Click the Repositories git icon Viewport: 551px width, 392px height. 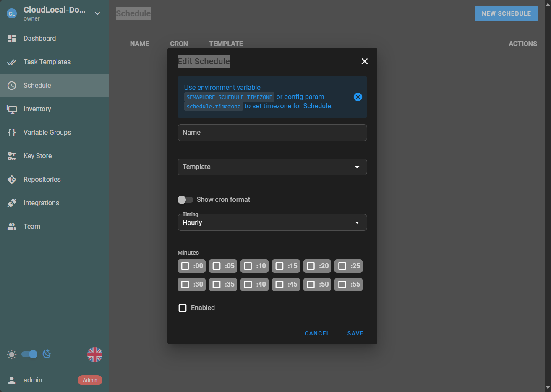pyautogui.click(x=12, y=180)
